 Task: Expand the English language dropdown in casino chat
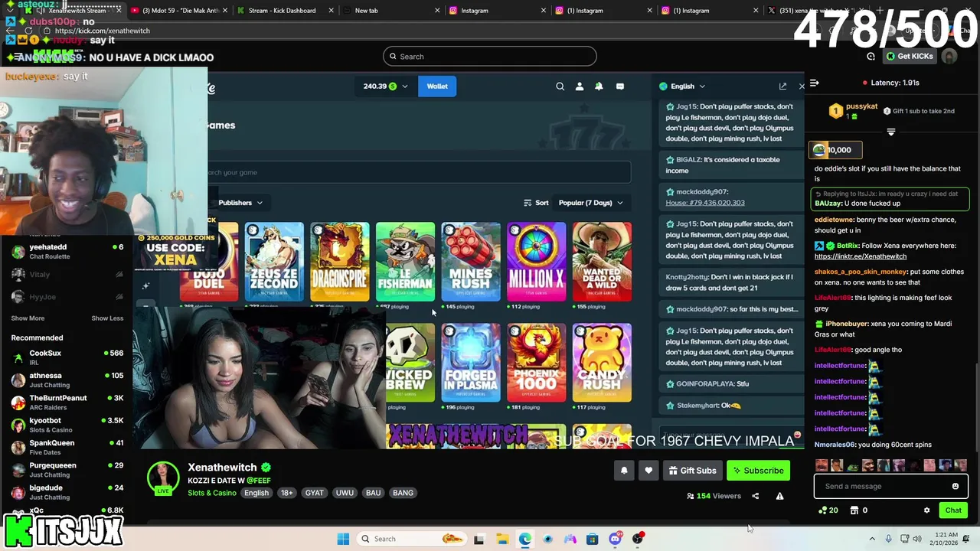(682, 86)
